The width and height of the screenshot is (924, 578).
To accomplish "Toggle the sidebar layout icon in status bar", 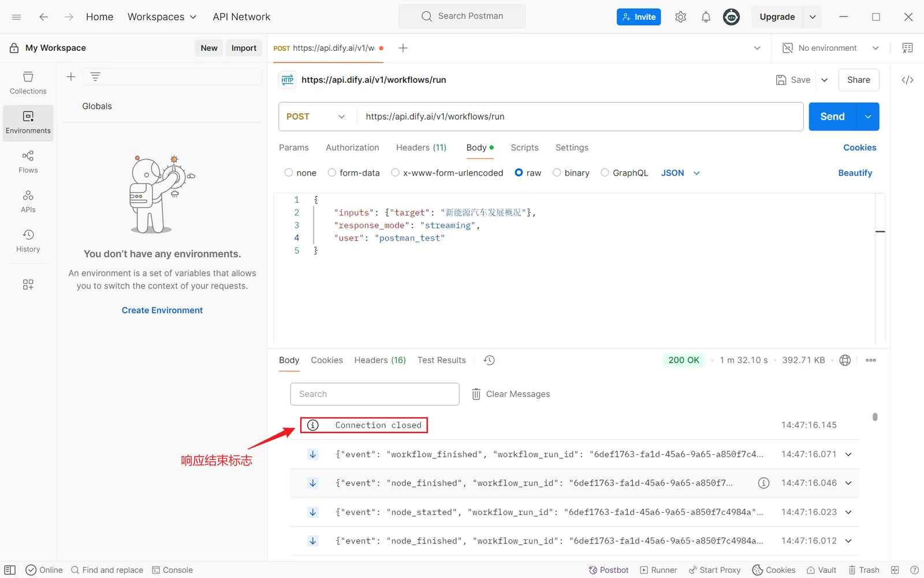I will (x=10, y=570).
